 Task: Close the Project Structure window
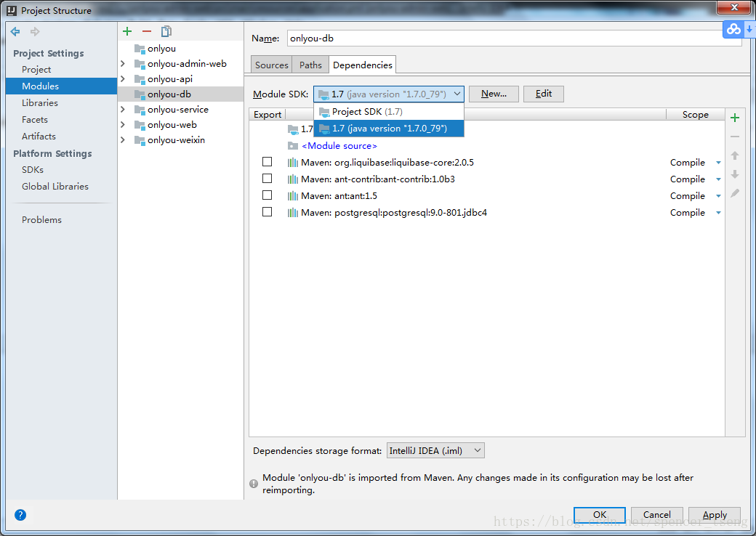click(733, 7)
